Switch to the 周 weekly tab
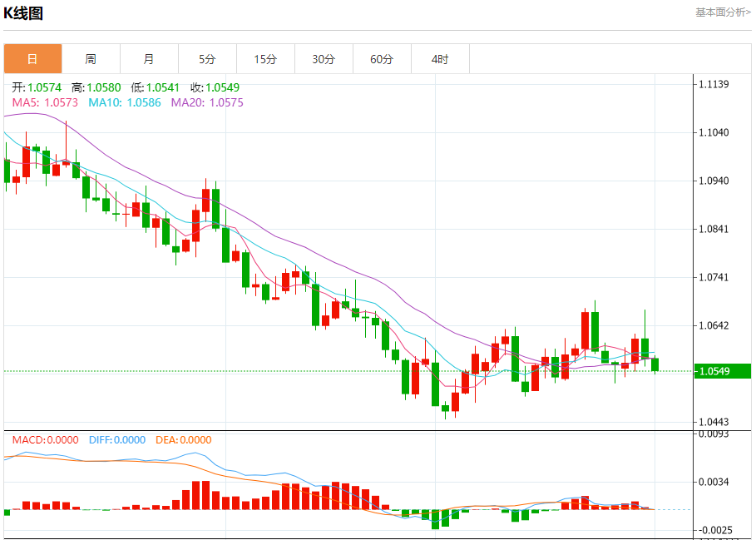Viewport: 756px width, 540px height. coord(91,59)
